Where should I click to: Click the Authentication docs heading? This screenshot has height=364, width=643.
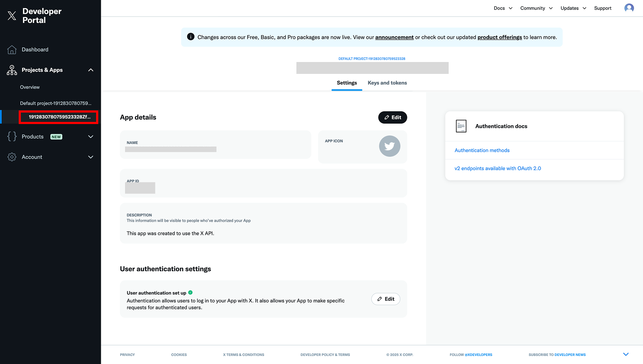pos(501,126)
